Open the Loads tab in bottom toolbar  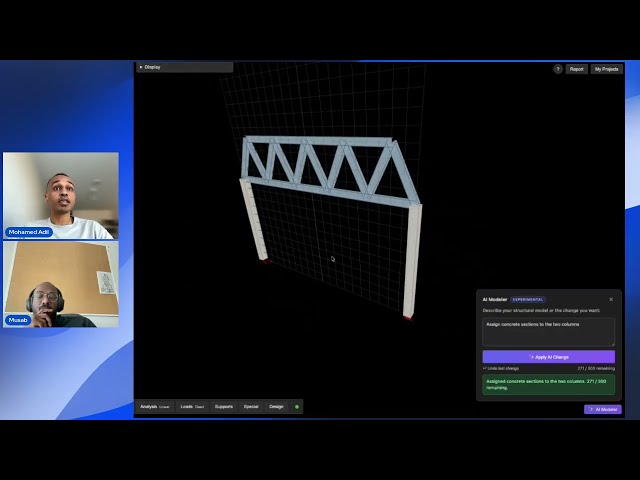192,407
